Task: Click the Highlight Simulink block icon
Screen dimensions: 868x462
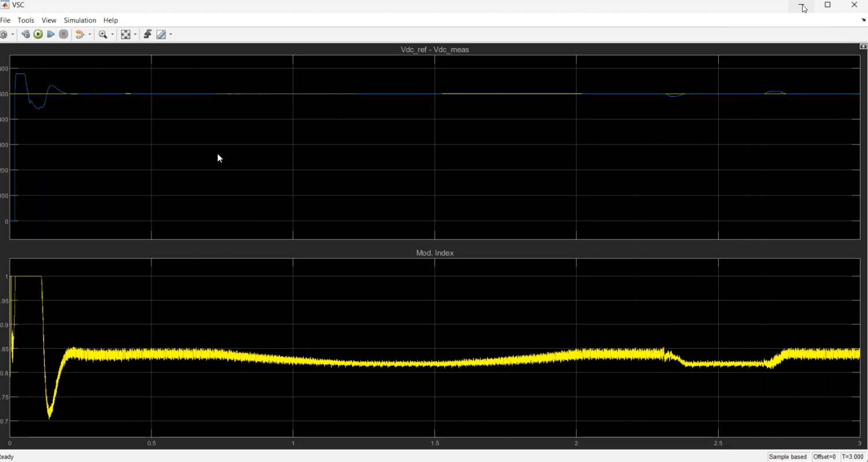Action: (x=80, y=35)
